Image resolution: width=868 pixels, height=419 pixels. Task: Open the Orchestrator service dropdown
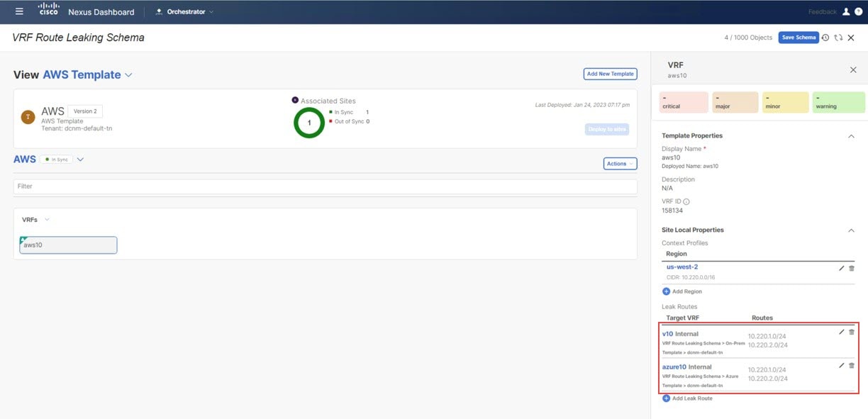184,11
